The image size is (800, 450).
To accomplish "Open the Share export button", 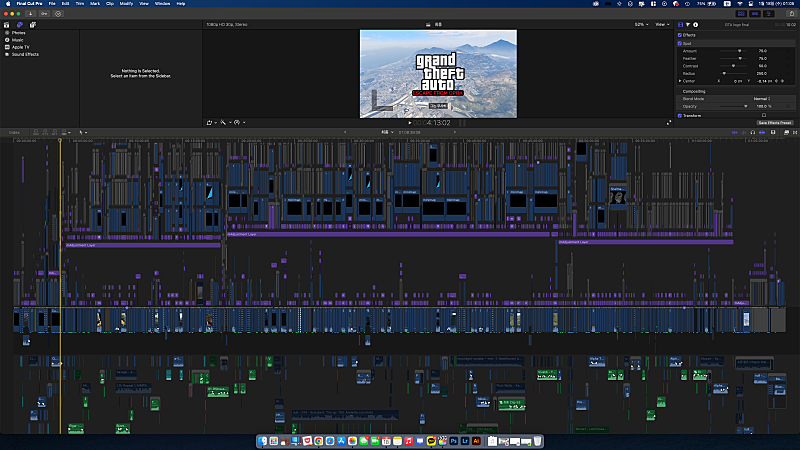I will point(790,13).
